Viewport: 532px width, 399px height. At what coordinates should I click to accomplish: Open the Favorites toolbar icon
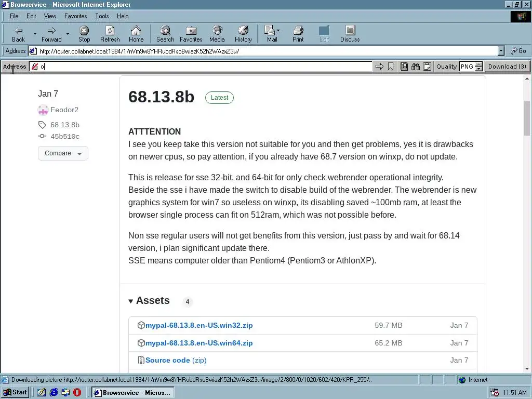coord(191,34)
